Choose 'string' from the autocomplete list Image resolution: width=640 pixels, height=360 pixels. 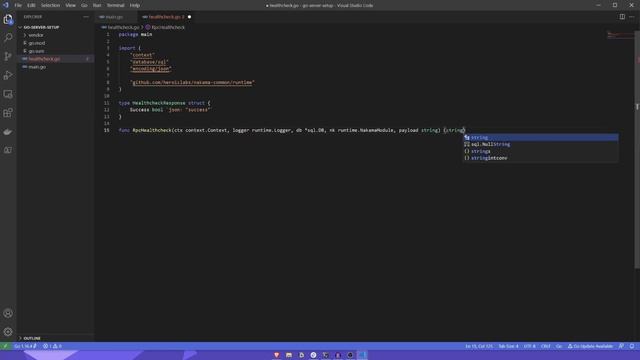pyautogui.click(x=540, y=138)
